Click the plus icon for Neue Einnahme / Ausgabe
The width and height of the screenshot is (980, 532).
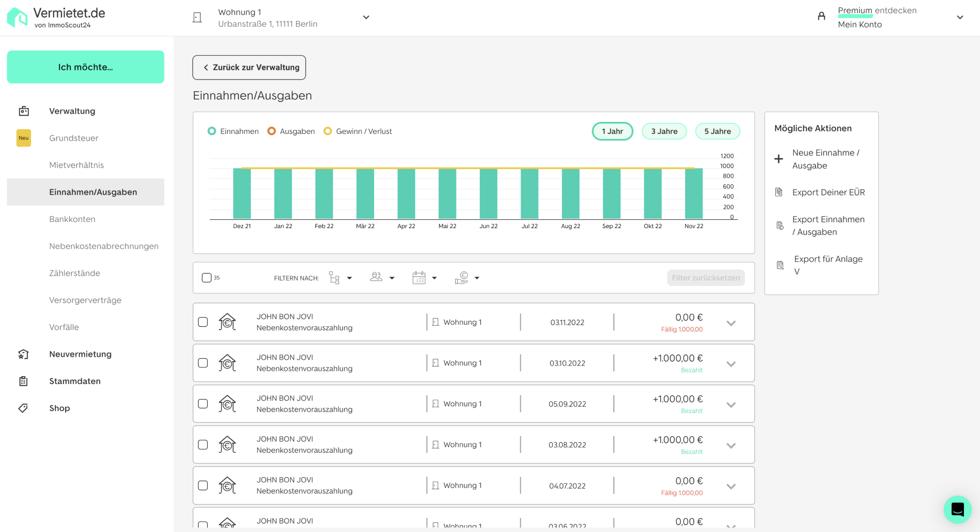779,159
